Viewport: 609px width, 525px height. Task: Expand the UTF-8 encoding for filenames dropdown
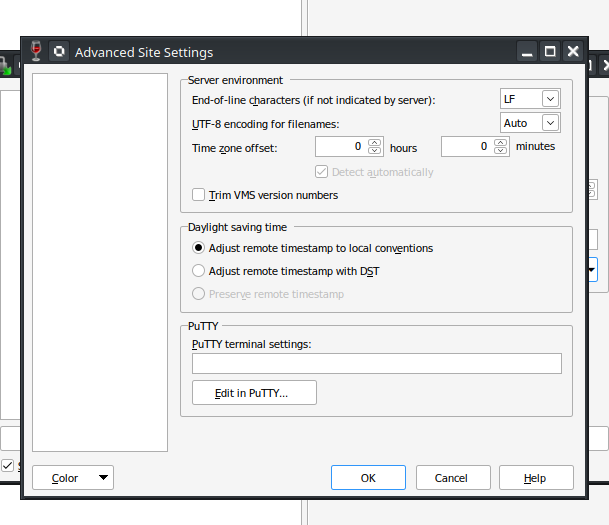pos(549,123)
